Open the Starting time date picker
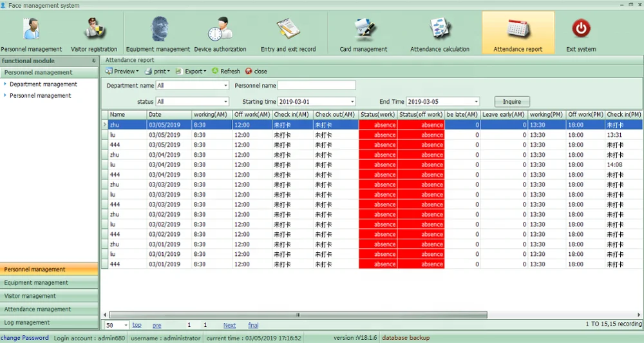Viewport: 644px width, 343px height. [352, 102]
